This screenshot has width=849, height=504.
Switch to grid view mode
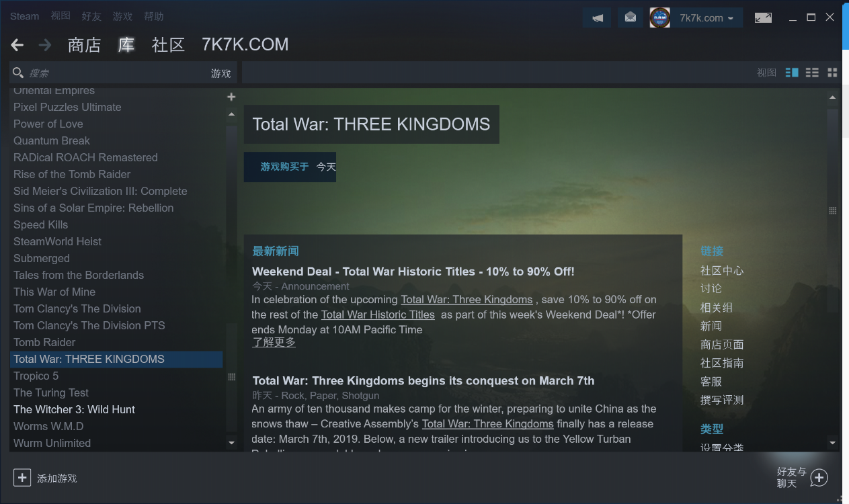(832, 73)
